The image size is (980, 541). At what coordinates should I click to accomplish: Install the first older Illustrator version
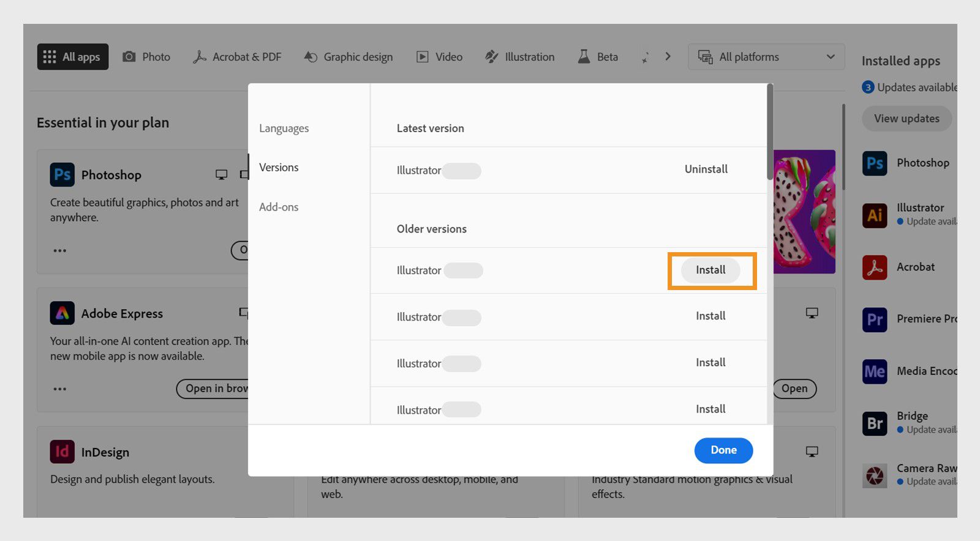click(x=710, y=270)
